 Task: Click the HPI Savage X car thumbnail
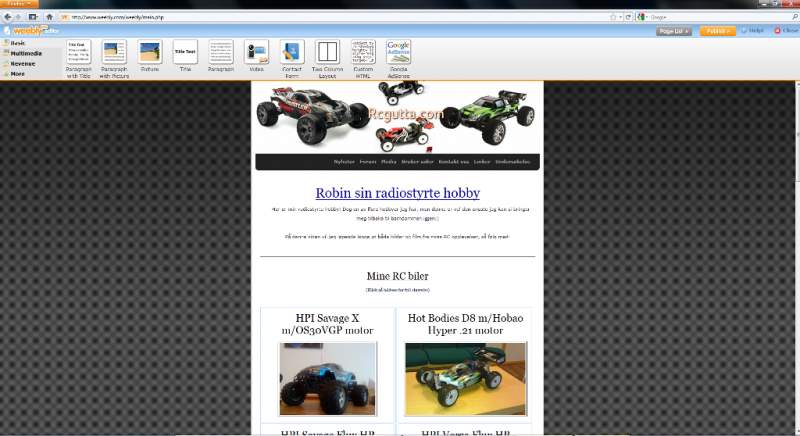[327, 379]
